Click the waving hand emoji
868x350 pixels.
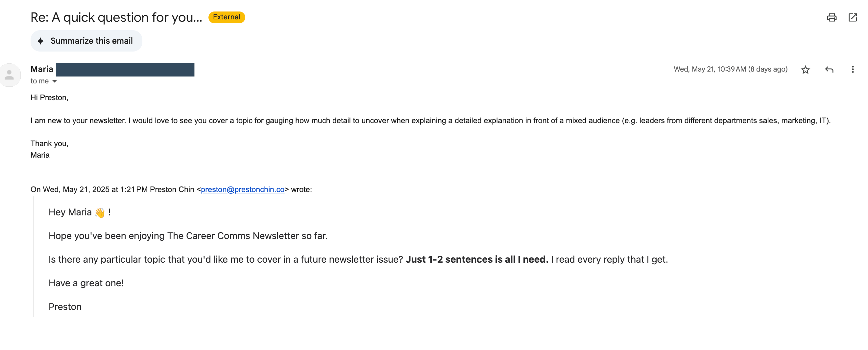[100, 213]
